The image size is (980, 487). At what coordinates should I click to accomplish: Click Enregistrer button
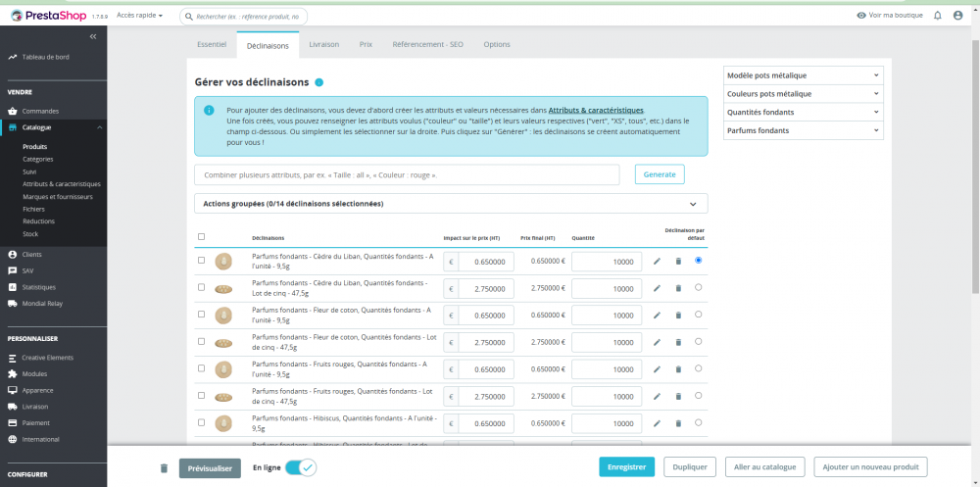(627, 467)
